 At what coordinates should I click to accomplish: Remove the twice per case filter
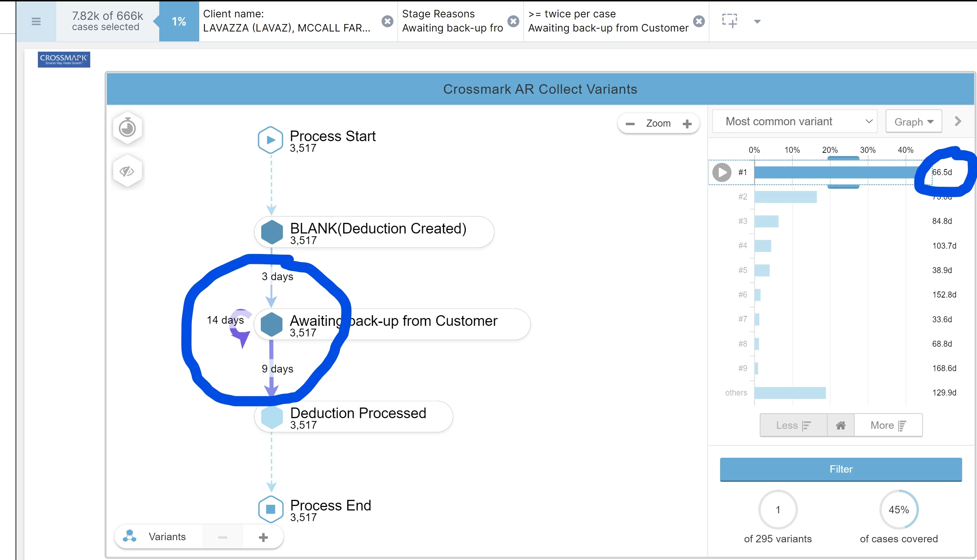[x=699, y=22]
